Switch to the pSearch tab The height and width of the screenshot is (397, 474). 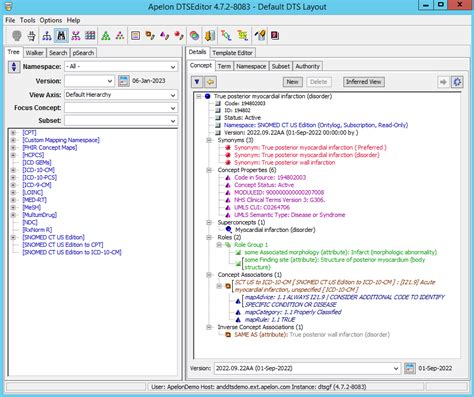(83, 53)
